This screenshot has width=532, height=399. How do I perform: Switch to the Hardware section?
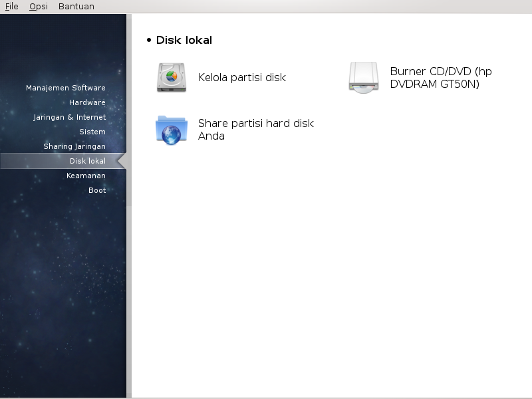(87, 102)
